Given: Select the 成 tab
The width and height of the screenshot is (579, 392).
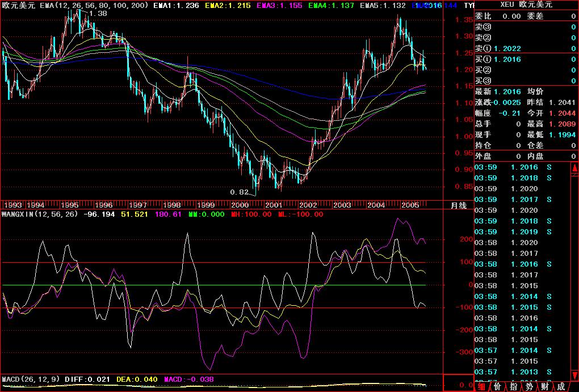Looking at the screenshot, I should [561, 386].
